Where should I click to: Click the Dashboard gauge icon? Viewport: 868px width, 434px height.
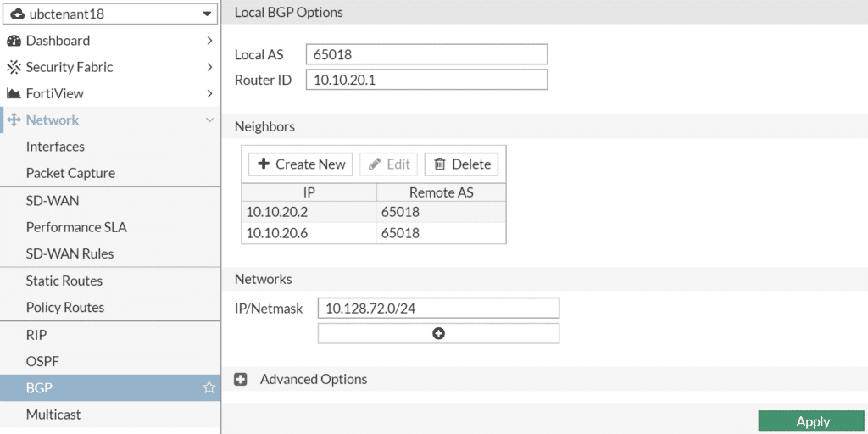pos(14,41)
